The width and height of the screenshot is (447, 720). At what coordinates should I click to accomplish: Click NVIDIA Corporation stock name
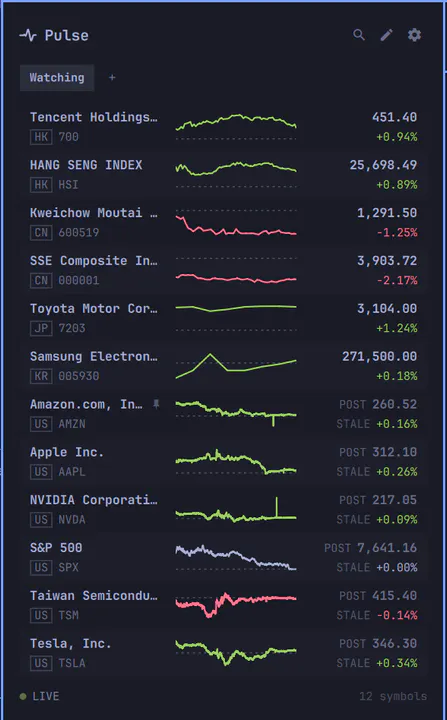click(x=94, y=500)
